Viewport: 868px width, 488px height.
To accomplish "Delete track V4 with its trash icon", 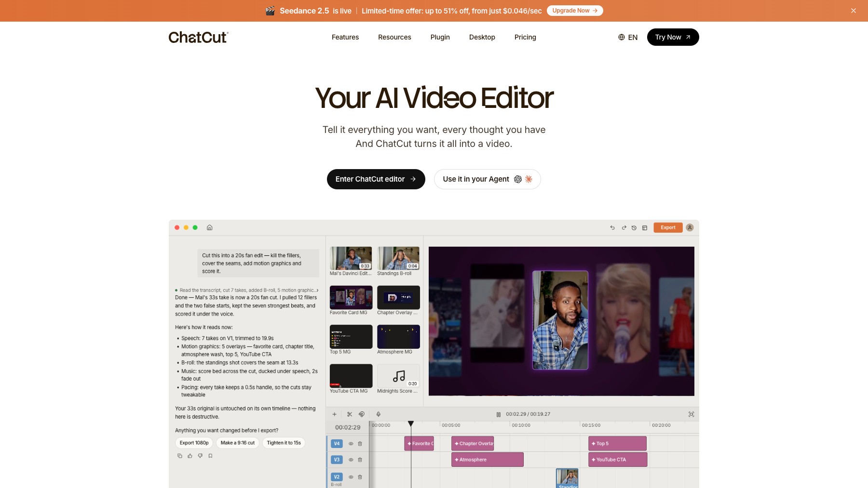I will coord(360,444).
